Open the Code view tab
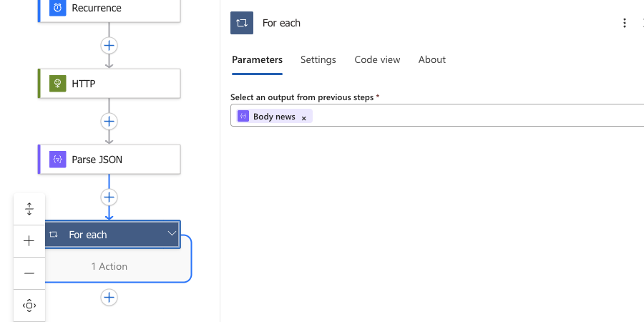 377,59
